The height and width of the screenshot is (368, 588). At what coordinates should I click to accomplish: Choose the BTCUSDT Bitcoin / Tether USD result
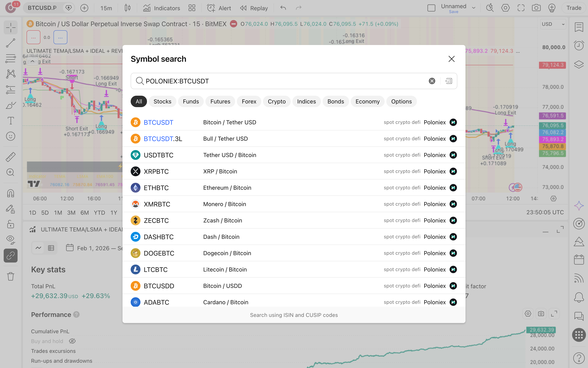pyautogui.click(x=294, y=122)
